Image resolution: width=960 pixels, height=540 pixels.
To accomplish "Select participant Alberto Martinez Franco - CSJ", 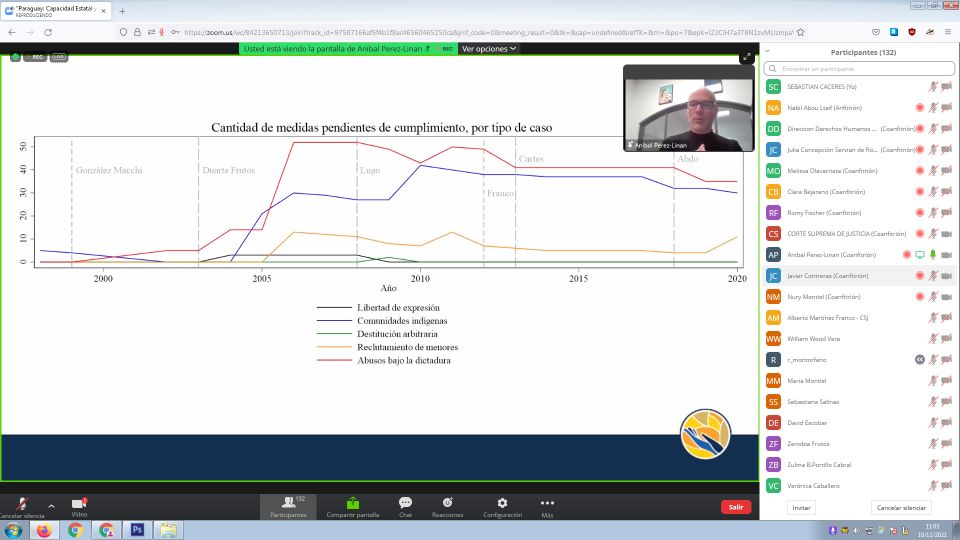I will [x=860, y=318].
